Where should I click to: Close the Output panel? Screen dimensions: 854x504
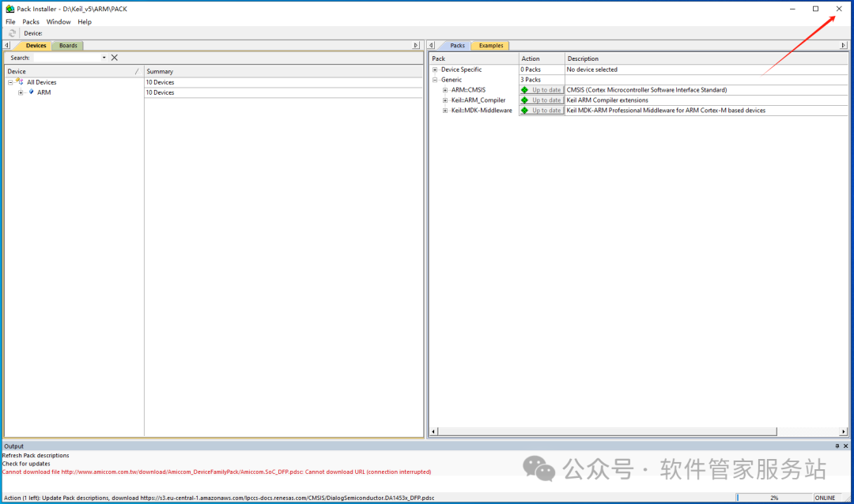click(846, 446)
